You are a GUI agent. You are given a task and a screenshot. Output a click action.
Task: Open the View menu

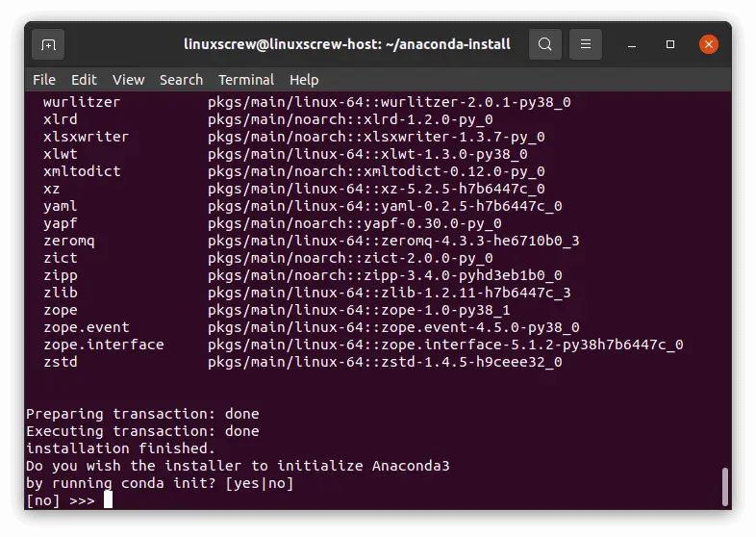[128, 80]
